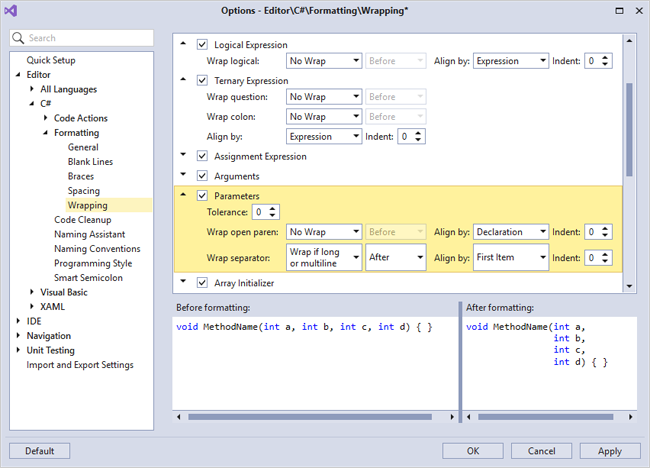Select Code Cleanup in the tree
The height and width of the screenshot is (468, 650).
pyautogui.click(x=82, y=220)
